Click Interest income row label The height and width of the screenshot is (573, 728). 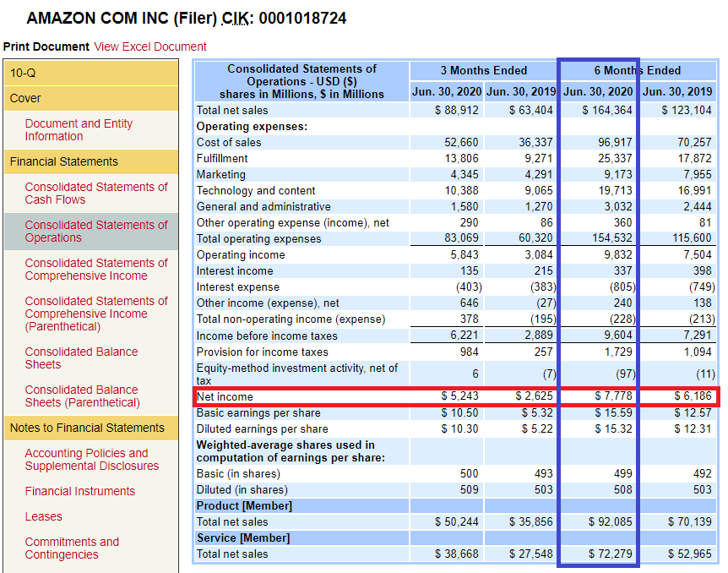[235, 271]
